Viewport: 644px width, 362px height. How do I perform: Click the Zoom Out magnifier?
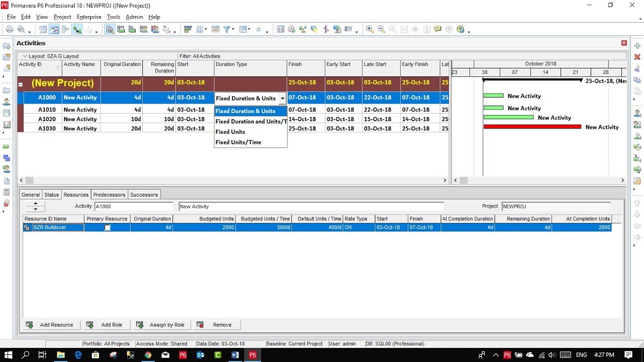(x=381, y=30)
